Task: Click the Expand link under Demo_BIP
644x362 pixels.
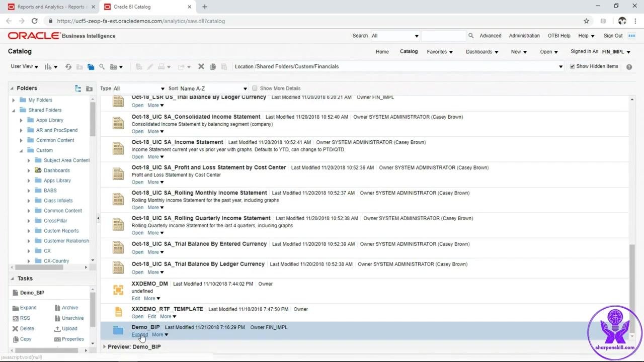Action: point(139,335)
